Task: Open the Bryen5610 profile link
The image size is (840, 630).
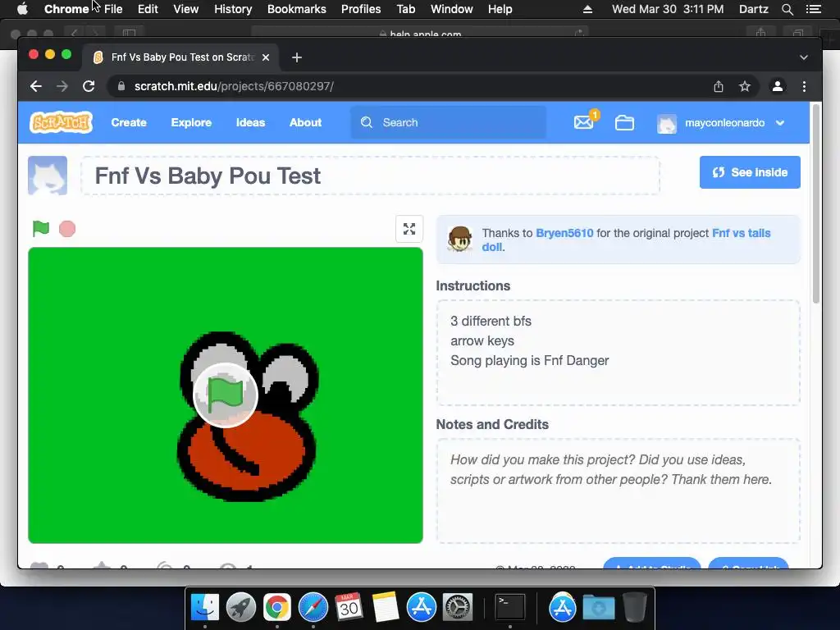Action: click(x=564, y=233)
